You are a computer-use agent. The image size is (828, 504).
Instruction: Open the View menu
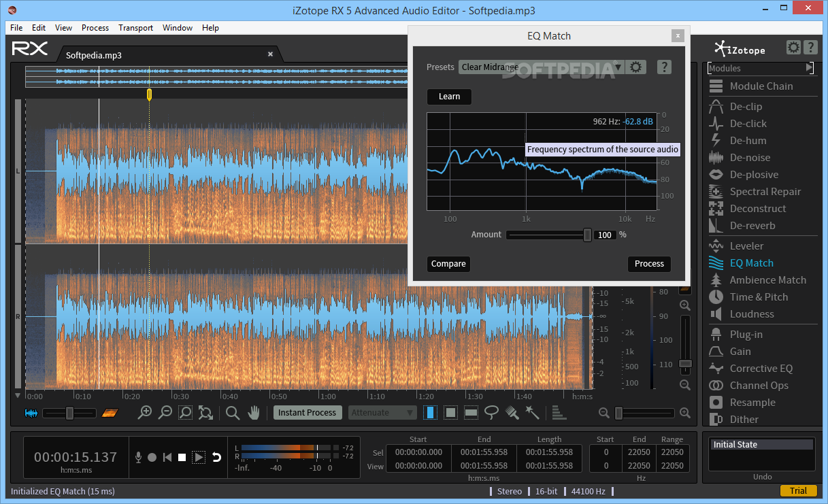(63, 28)
